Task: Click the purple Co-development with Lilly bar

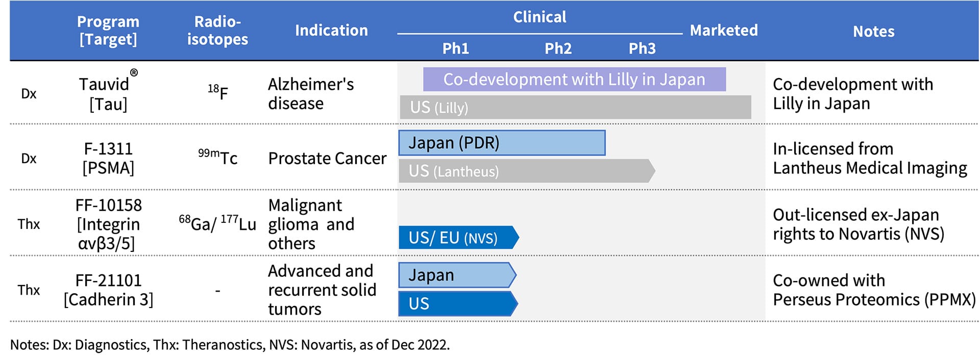Action: [574, 80]
